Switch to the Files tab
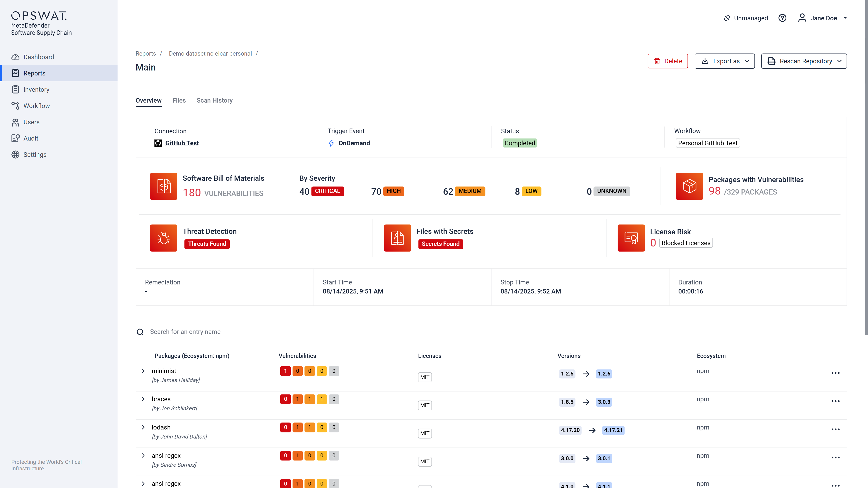 179,100
